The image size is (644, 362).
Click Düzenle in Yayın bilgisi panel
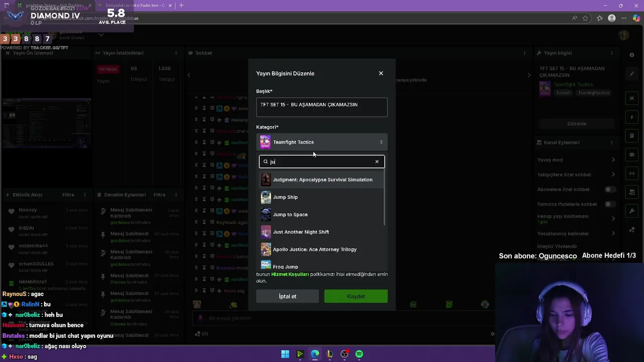tap(577, 124)
